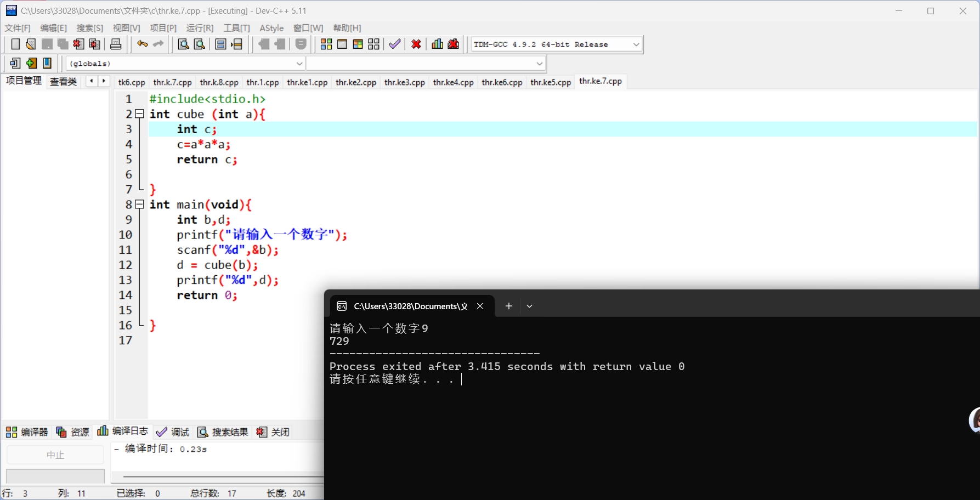Open a new terminal tab with plus
Viewport: 980px width, 500px height.
pyautogui.click(x=509, y=306)
